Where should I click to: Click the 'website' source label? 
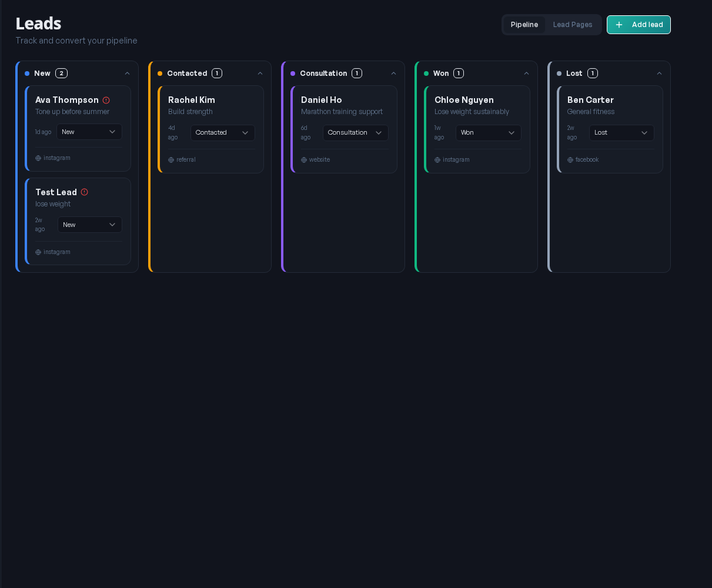(x=320, y=160)
